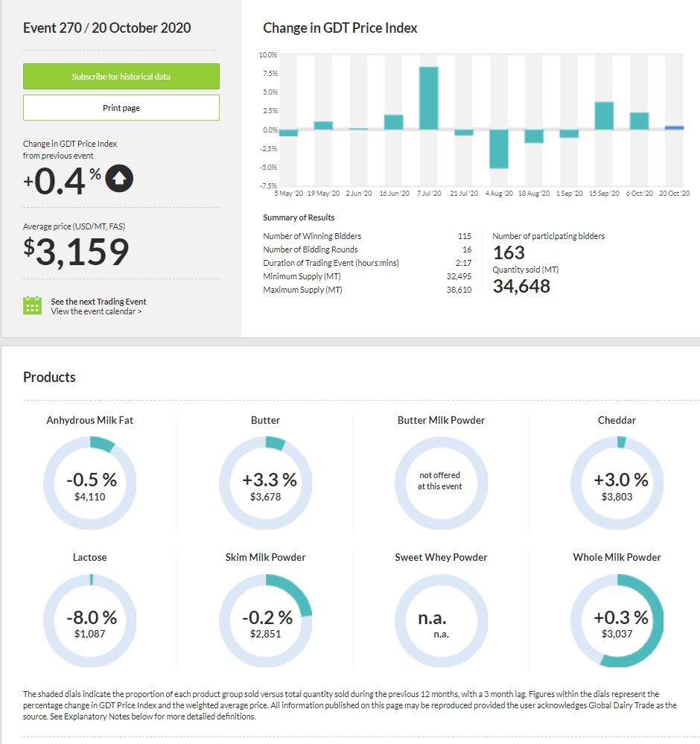Image resolution: width=700 pixels, height=744 pixels.
Task: Click the See the next Trading Event text
Action: (98, 302)
